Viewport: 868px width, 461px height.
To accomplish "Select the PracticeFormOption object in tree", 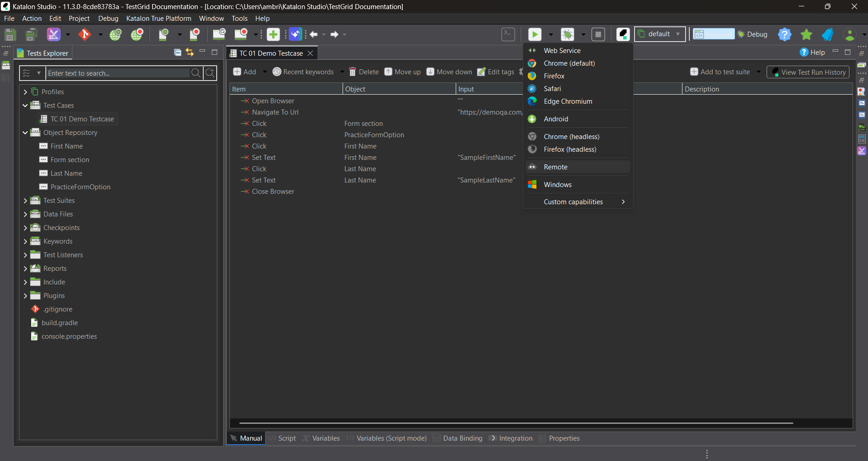I will pos(75,187).
